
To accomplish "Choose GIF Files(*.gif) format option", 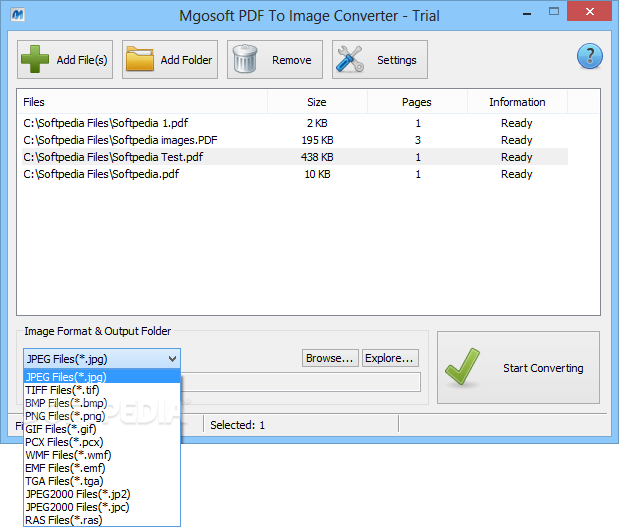I will pyautogui.click(x=102, y=429).
